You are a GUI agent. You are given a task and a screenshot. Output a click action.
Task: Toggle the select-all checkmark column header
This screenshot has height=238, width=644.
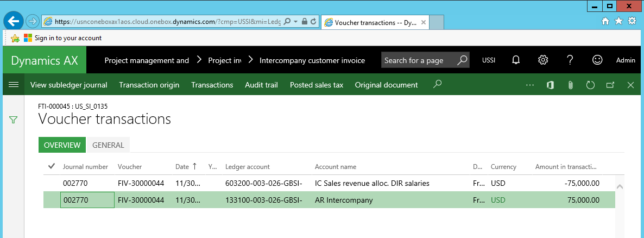click(52, 166)
